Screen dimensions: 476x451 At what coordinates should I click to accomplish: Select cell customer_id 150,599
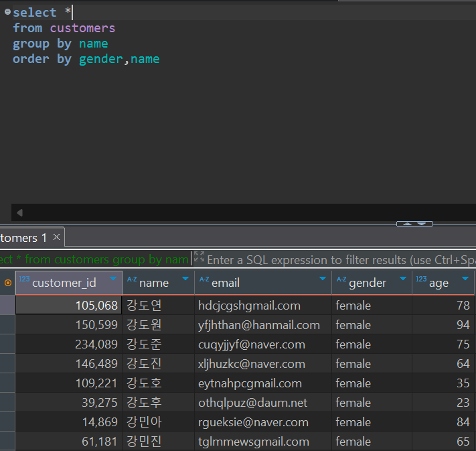[68, 324]
